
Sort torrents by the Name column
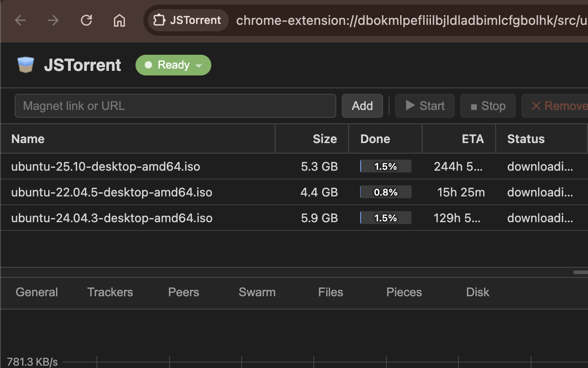click(28, 139)
